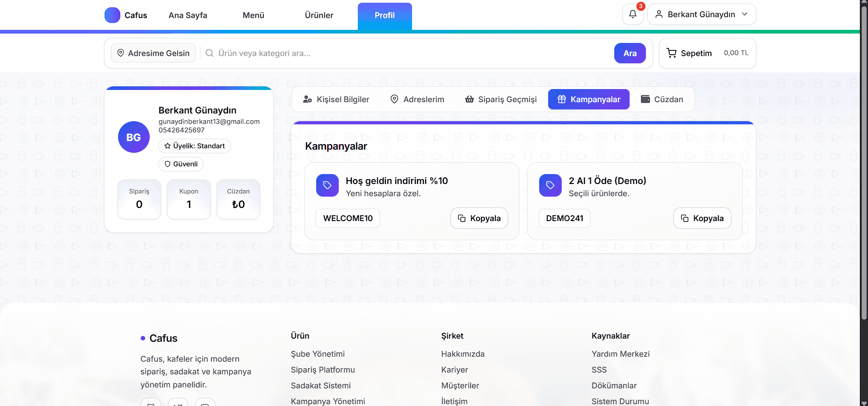Viewport: 868px width, 406px height.
Task: Open Hakkımızda footer link
Action: click(x=463, y=354)
